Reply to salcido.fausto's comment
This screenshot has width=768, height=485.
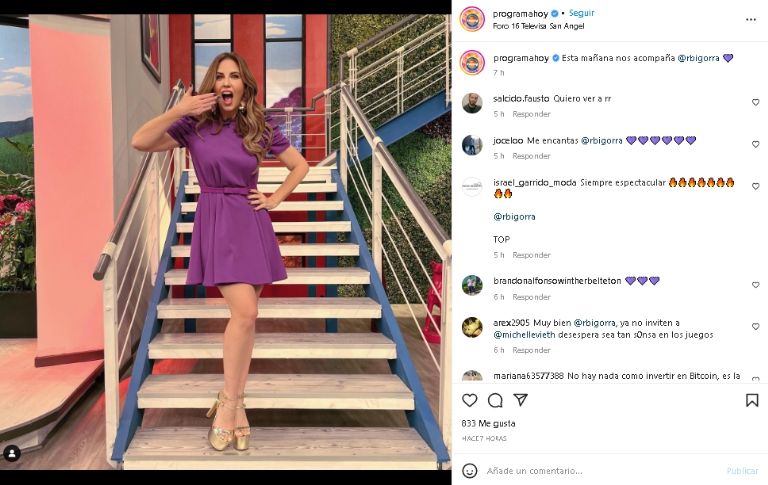pyautogui.click(x=531, y=113)
